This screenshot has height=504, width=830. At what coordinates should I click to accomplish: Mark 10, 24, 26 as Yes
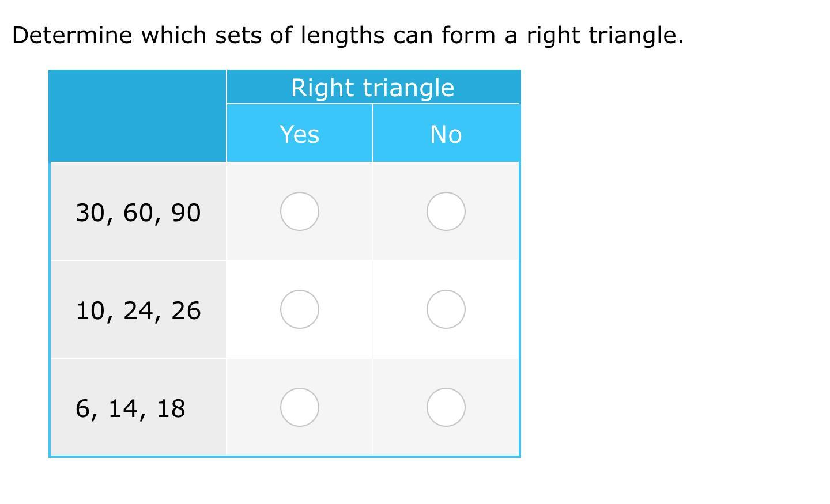click(x=300, y=309)
